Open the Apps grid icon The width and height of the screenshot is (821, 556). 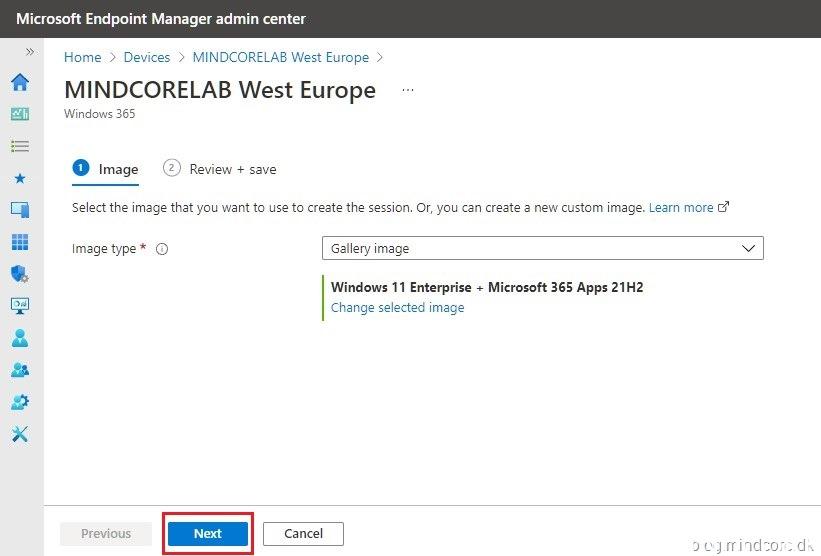[x=20, y=242]
